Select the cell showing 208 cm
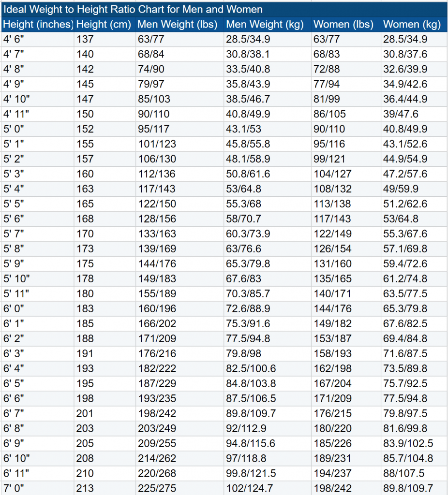This screenshot has width=448, height=495. pyautogui.click(x=105, y=458)
